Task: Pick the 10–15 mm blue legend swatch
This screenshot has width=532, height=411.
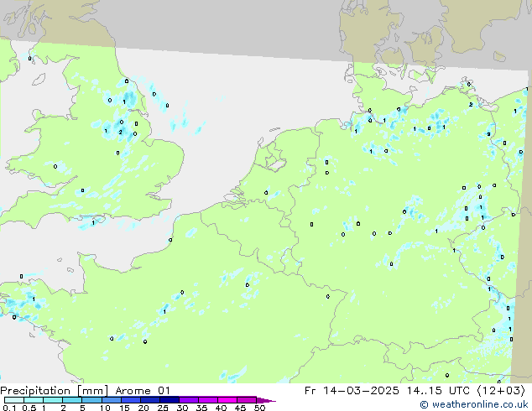Action: point(111,400)
